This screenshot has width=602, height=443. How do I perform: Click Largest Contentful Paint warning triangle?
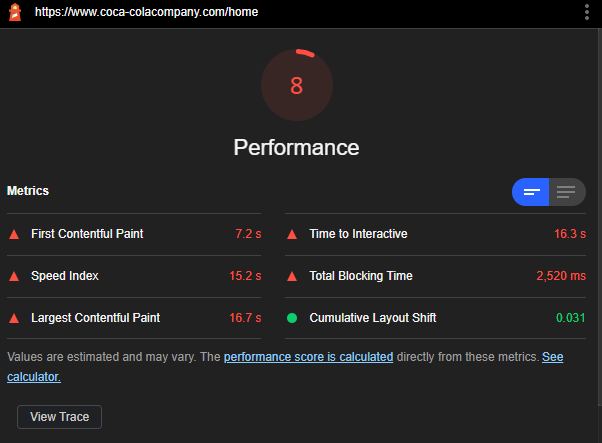pos(14,318)
